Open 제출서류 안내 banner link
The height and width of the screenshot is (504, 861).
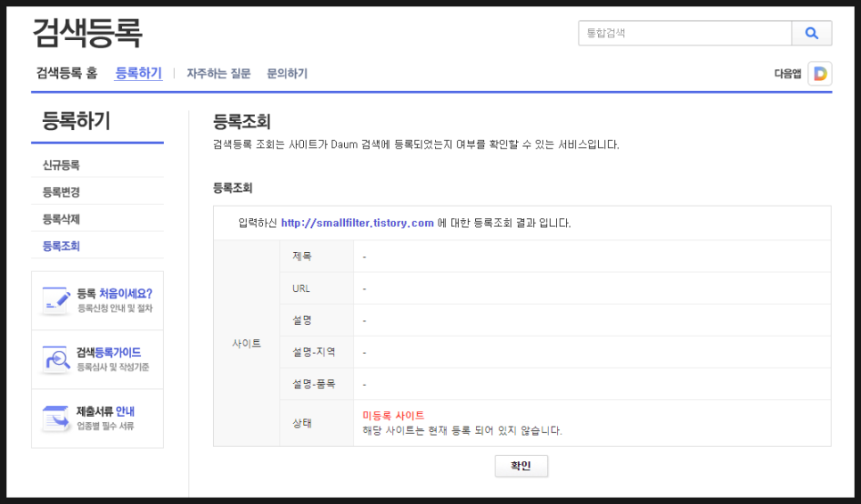pos(105,411)
